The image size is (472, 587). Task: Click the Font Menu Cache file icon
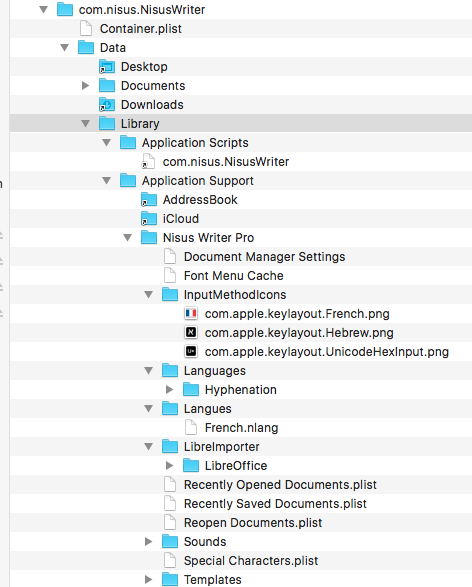pos(170,275)
